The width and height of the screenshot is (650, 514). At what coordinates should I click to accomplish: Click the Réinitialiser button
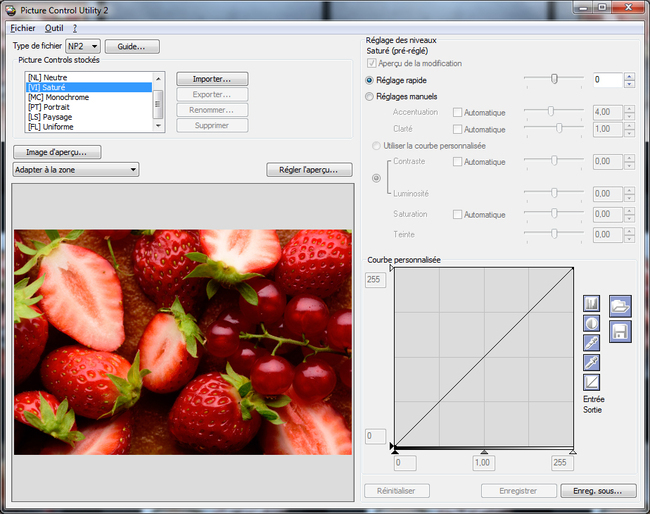click(396, 491)
